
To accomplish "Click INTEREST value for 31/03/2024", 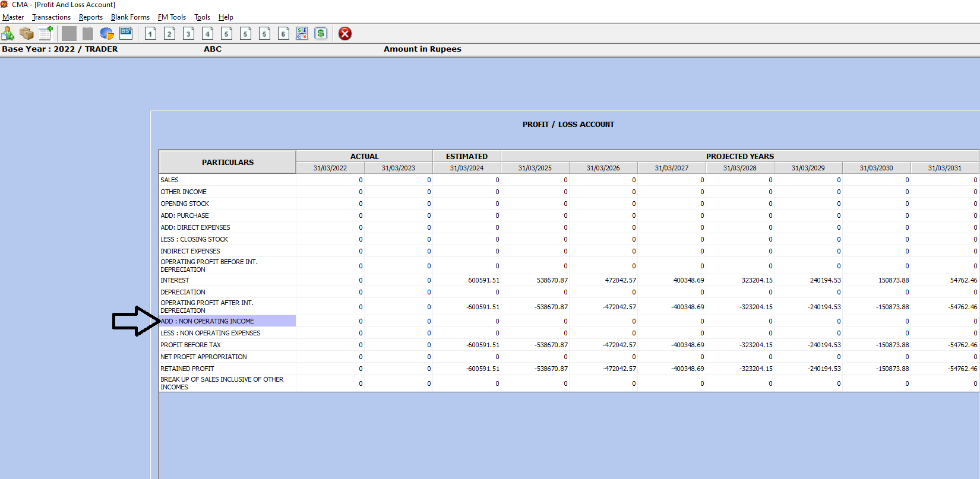I will 467,280.
